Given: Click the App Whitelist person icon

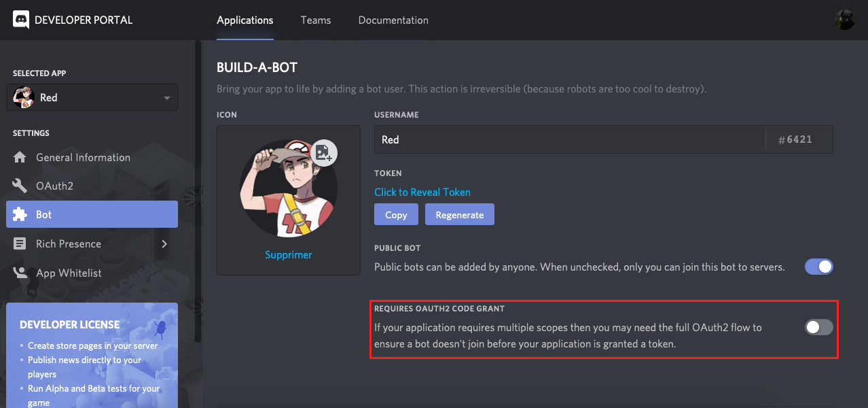Looking at the screenshot, I should 21,273.
